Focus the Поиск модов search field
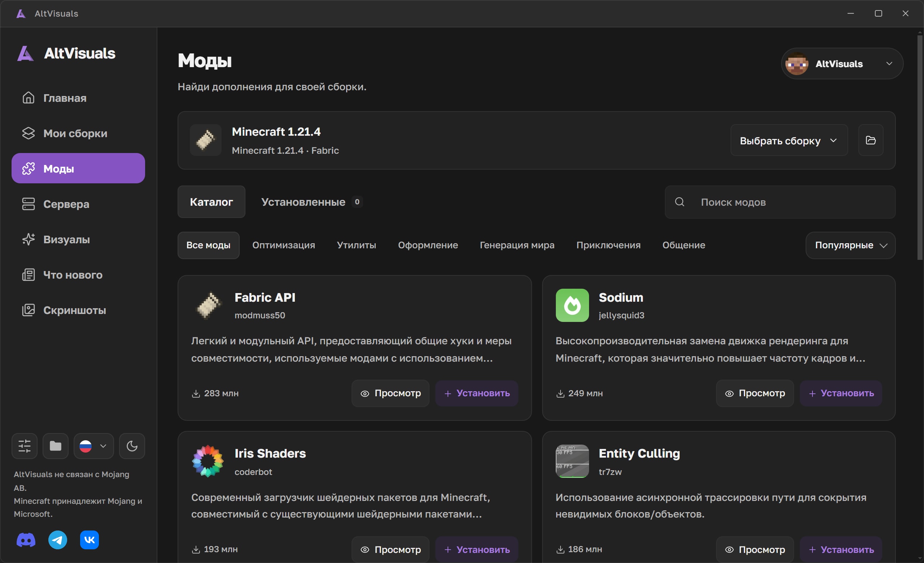 click(780, 202)
